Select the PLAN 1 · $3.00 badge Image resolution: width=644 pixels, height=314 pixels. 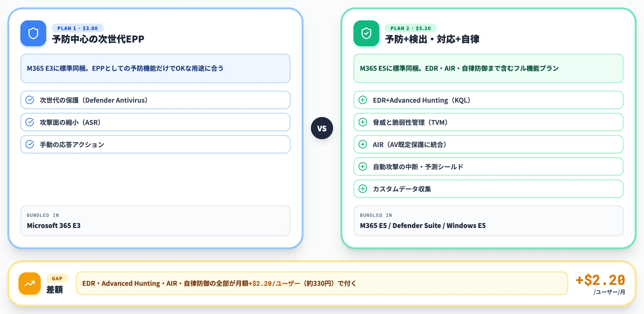click(77, 28)
